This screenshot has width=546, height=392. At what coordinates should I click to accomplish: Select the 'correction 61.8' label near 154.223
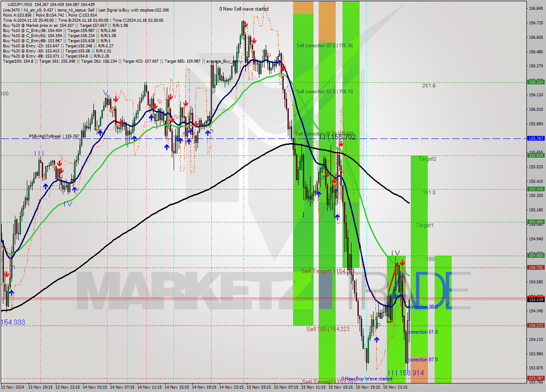click(x=423, y=332)
